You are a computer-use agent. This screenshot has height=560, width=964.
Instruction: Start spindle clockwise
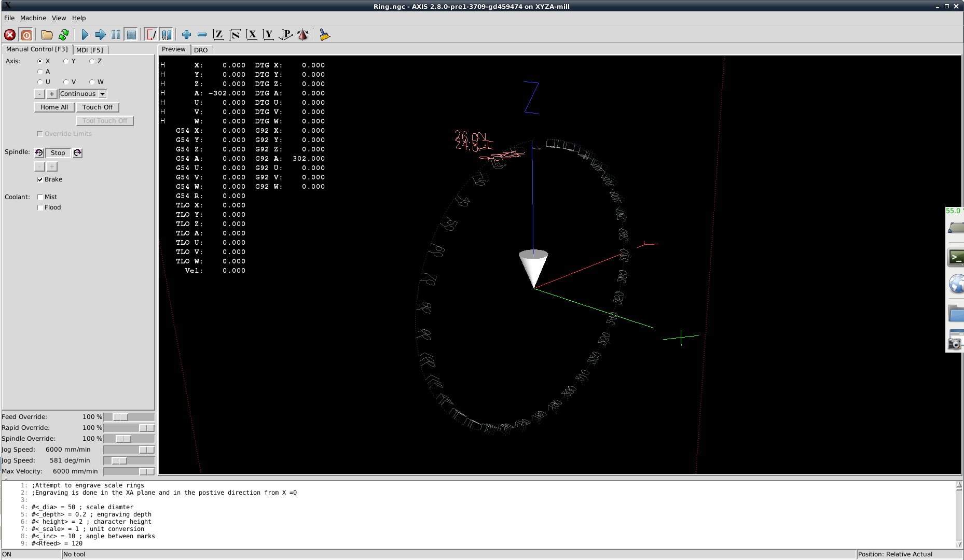pyautogui.click(x=77, y=153)
